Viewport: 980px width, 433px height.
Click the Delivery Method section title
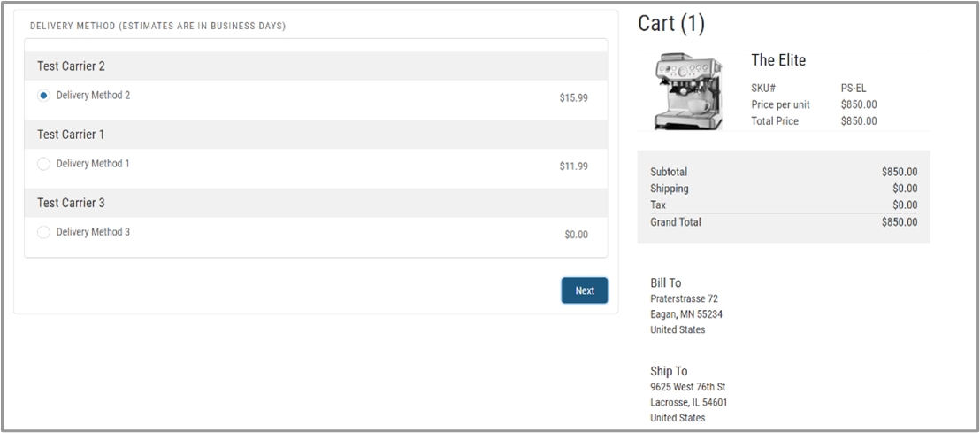157,27
